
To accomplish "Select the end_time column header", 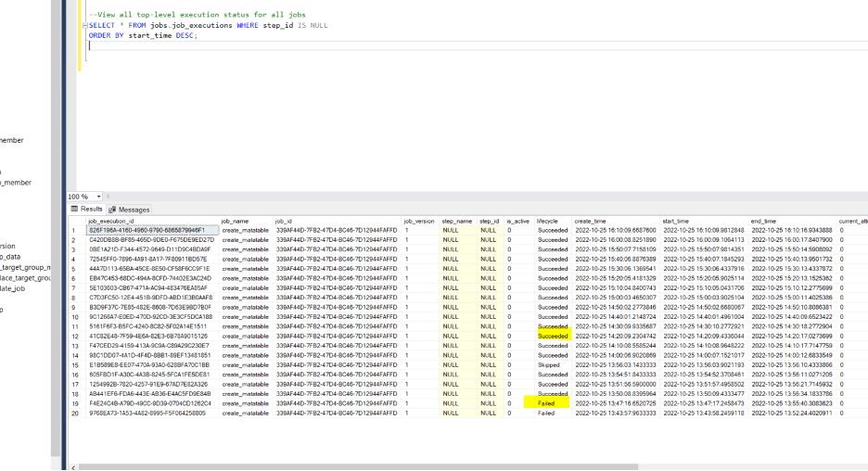I will click(763, 221).
